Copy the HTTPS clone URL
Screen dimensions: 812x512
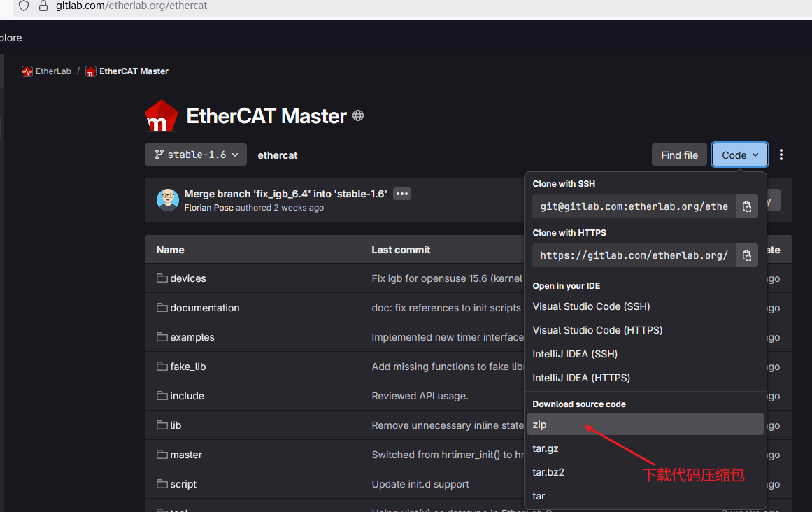747,255
